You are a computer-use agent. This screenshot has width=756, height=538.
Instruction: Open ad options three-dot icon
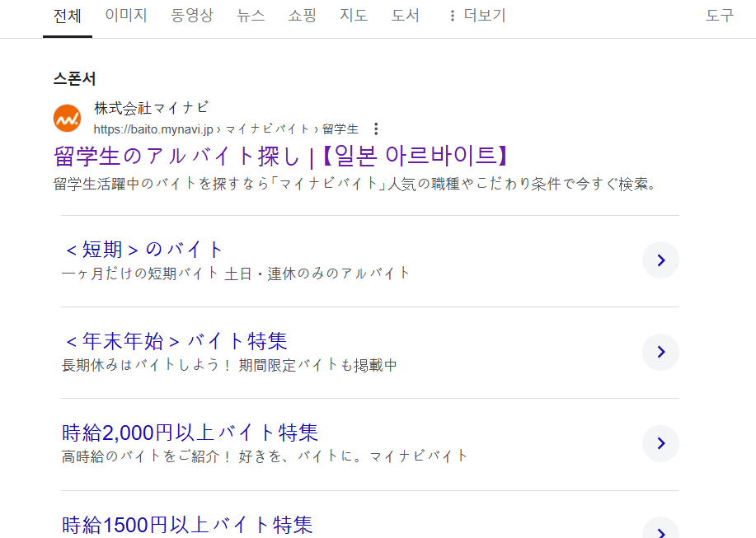[376, 129]
